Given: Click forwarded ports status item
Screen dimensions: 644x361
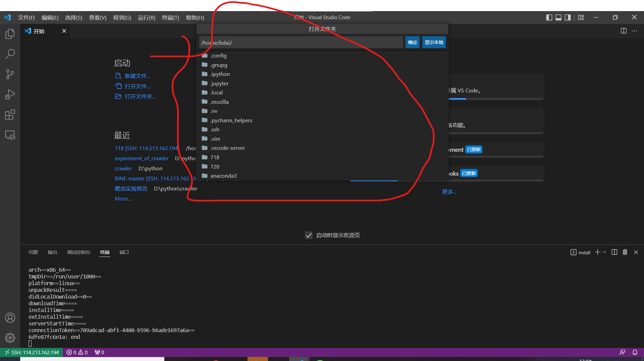Looking at the screenshot, I should point(99,352).
